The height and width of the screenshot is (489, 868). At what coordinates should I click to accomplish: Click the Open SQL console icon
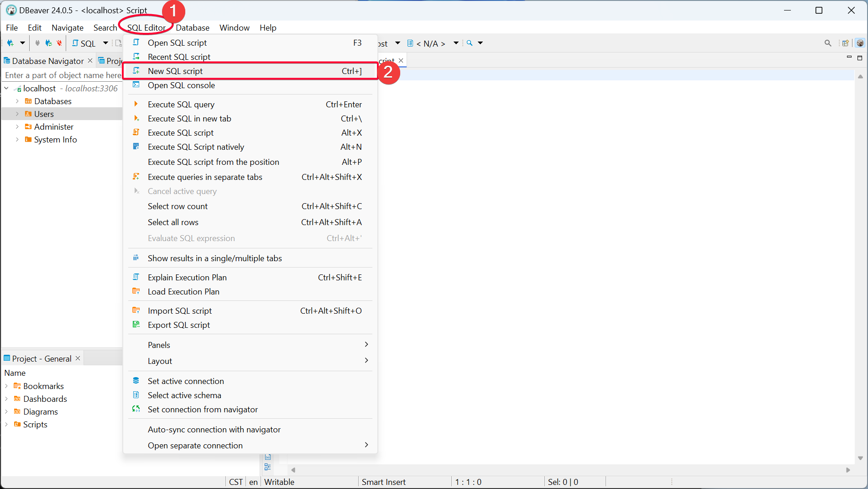pos(136,85)
